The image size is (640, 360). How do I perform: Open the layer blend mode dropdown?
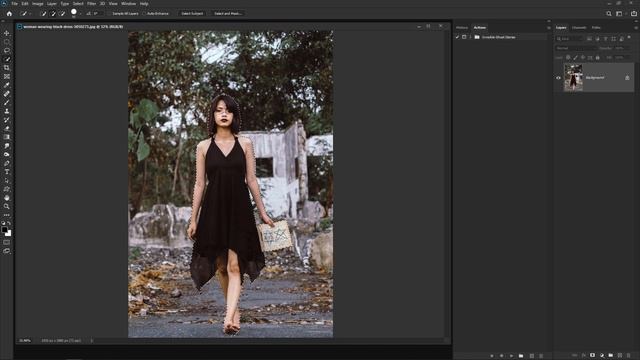576,48
